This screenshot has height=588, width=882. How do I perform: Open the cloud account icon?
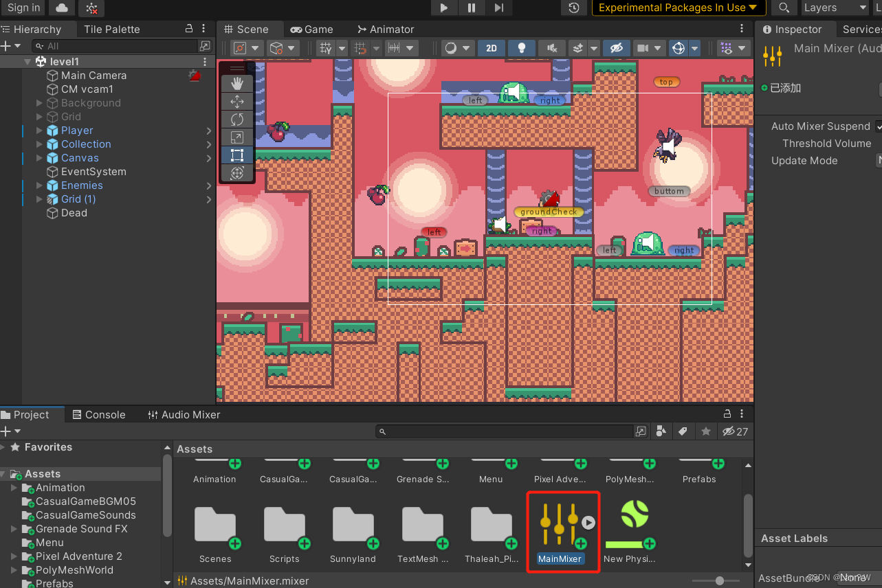[62, 8]
